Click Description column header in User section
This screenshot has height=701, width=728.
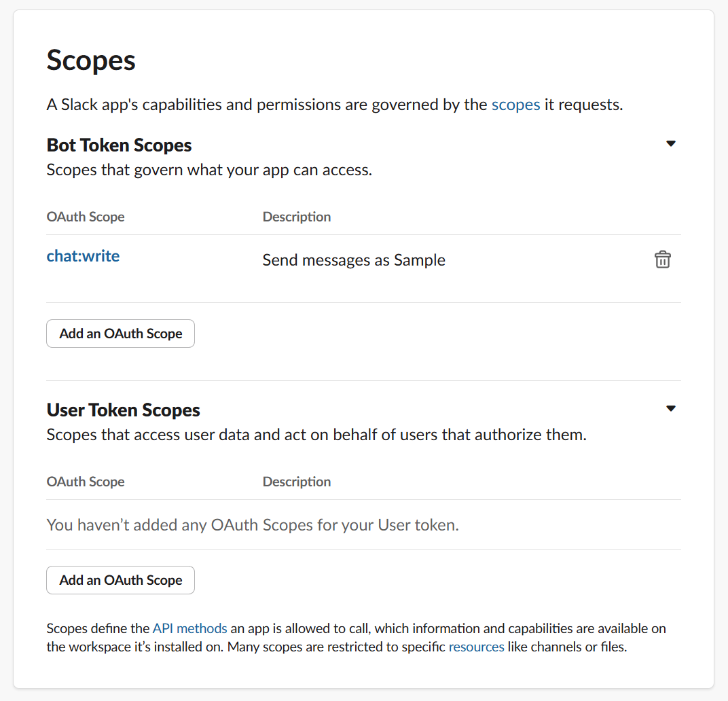[x=297, y=482]
